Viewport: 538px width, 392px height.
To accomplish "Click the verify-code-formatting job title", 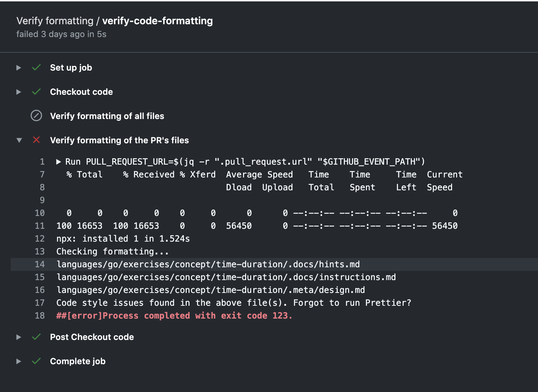I will [x=157, y=21].
